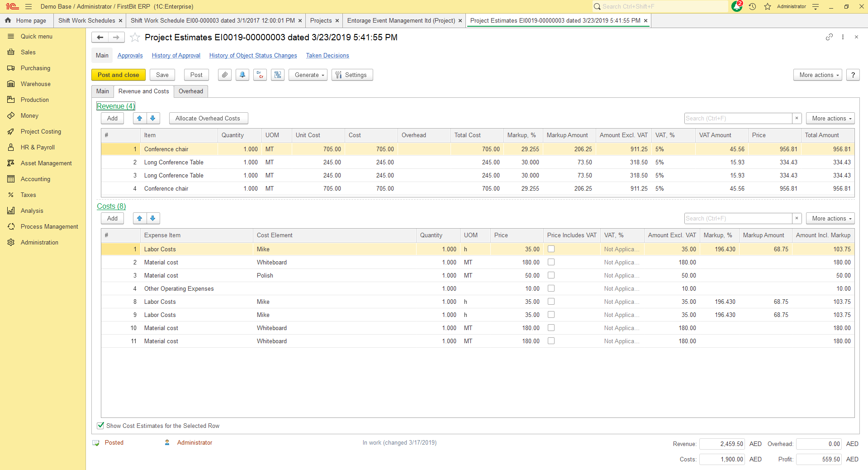
Task: Check Price Includes VAT for Whiteboard row 2
Action: pyautogui.click(x=551, y=262)
